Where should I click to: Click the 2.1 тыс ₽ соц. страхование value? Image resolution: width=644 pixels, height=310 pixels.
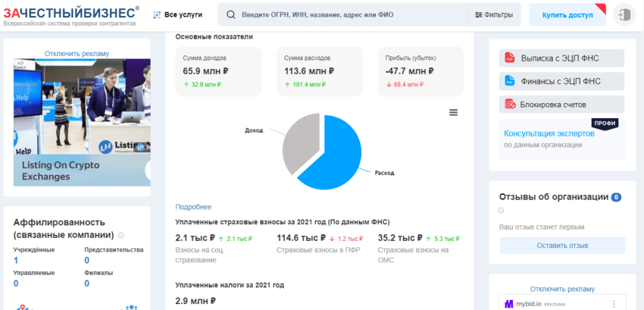[x=195, y=238]
